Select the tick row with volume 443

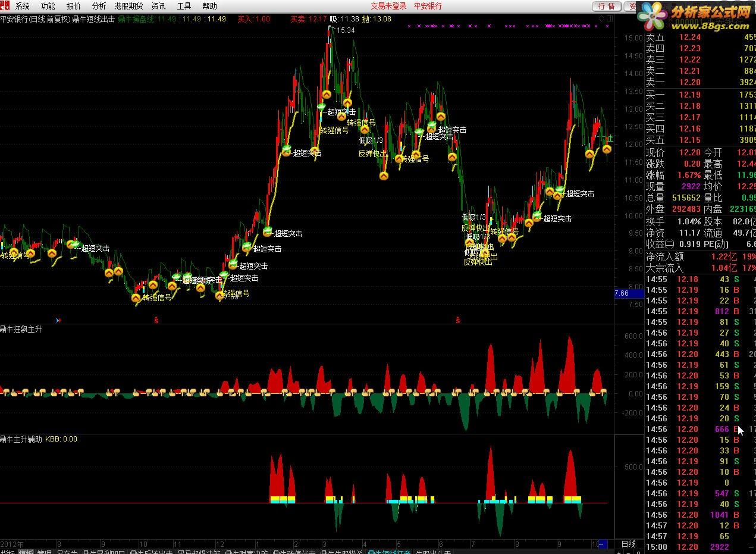701,354
